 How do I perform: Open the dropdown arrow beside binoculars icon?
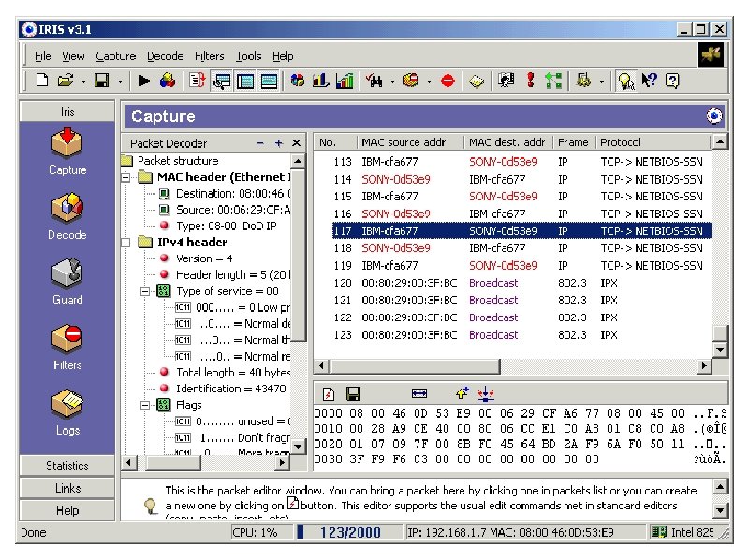(x=392, y=81)
